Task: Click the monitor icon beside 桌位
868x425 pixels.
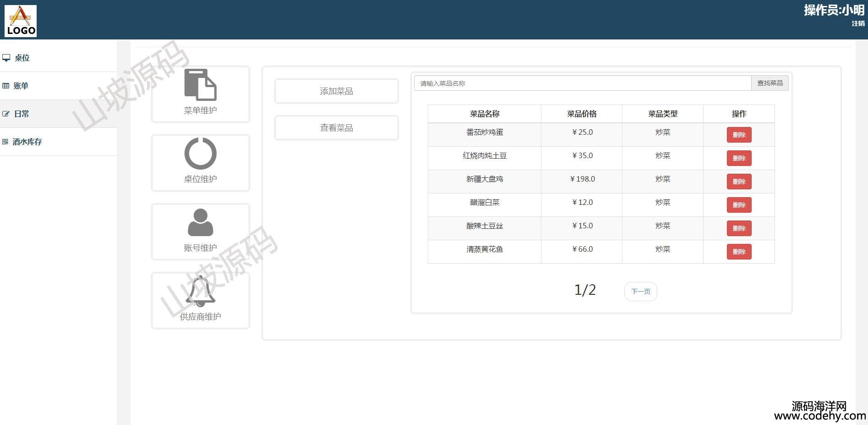Action: tap(6, 58)
